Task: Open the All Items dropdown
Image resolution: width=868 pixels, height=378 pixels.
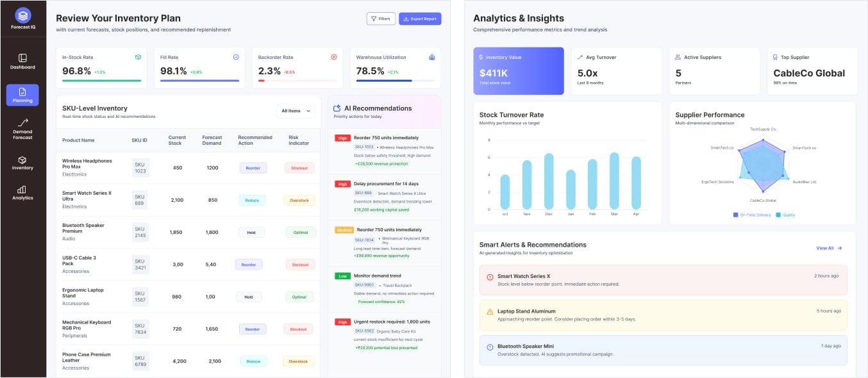Action: (296, 111)
